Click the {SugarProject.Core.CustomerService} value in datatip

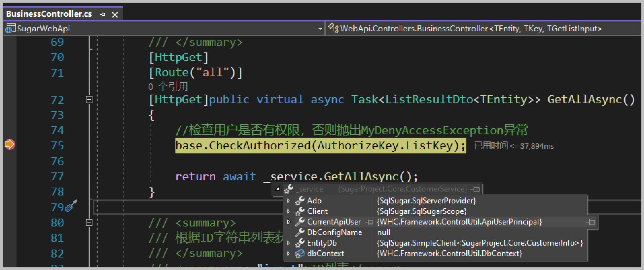(403, 189)
